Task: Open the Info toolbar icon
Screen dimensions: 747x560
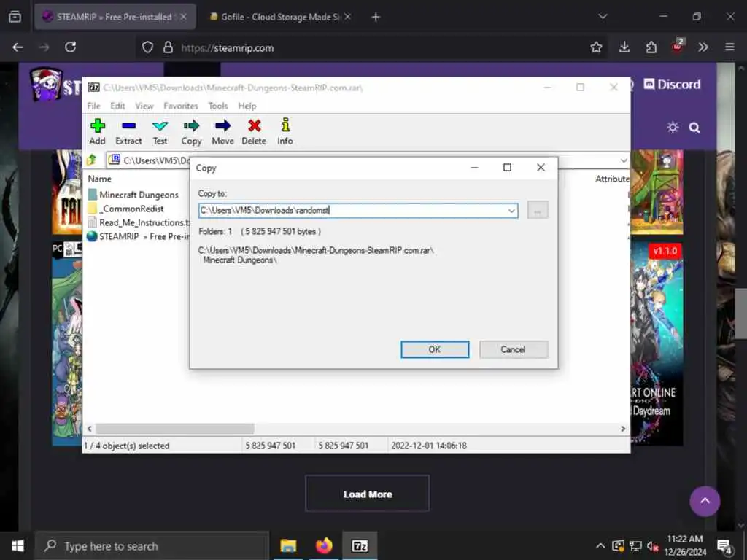Action: [285, 132]
